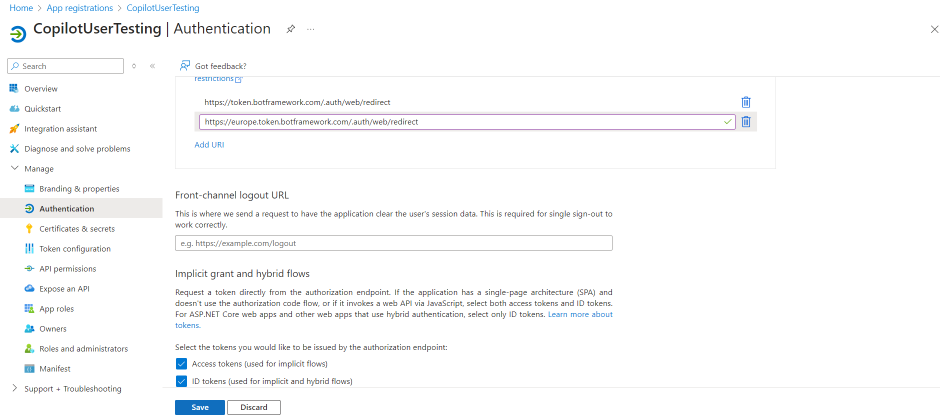Image resolution: width=940 pixels, height=417 pixels.
Task: Discard the authentication changes
Action: pos(253,407)
